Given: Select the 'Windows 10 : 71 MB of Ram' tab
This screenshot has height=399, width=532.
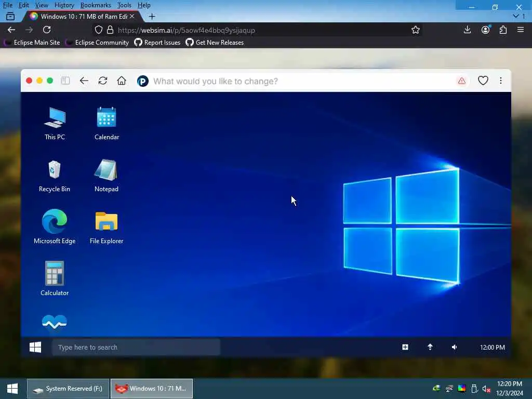Looking at the screenshot, I should coord(82,16).
